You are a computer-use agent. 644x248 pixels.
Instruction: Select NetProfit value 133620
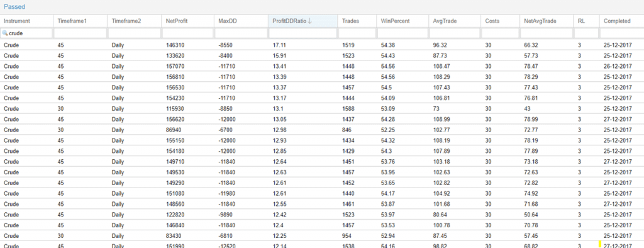[175, 56]
